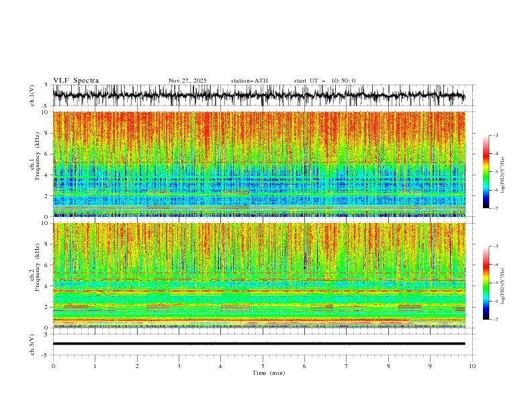
Task: Click the "Time (min)" axis title
Action: [269, 373]
